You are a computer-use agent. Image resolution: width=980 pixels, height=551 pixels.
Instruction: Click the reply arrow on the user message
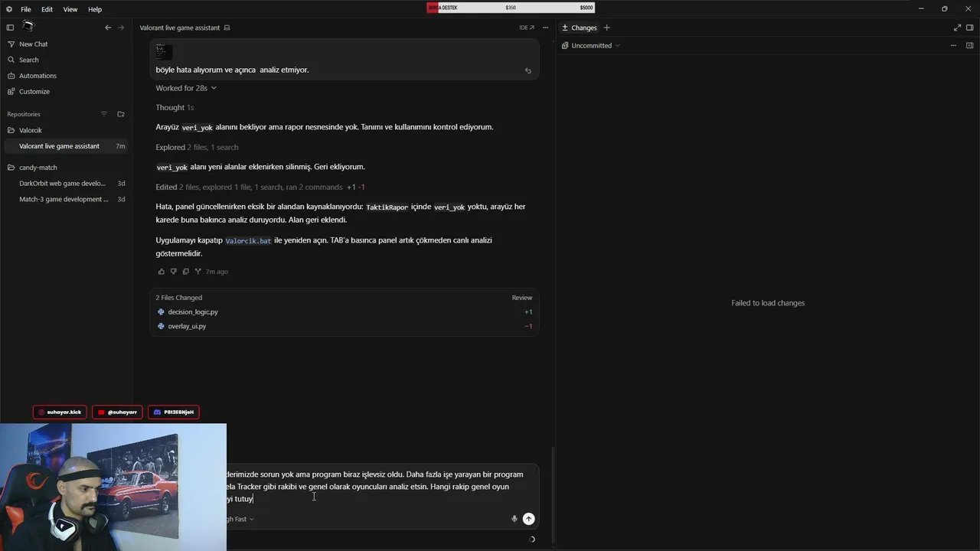pos(528,70)
